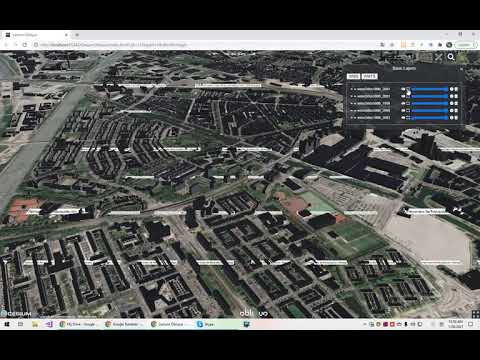Select the Cesium Oblique browser tab
The height and width of the screenshot is (360, 480).
click(x=37, y=34)
